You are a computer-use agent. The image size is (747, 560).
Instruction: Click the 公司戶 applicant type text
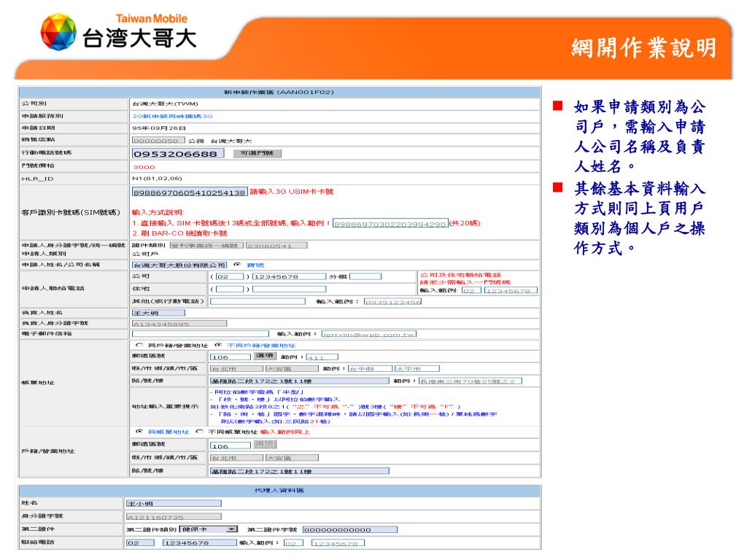tap(145, 254)
